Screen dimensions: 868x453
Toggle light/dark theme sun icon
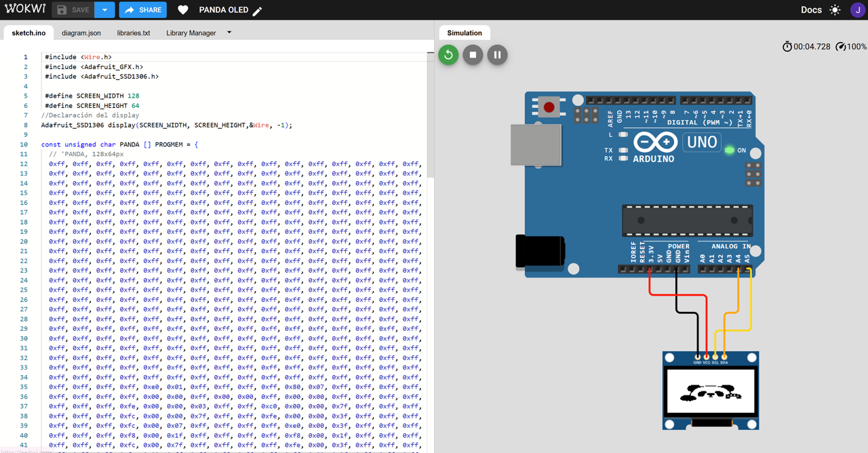(835, 10)
